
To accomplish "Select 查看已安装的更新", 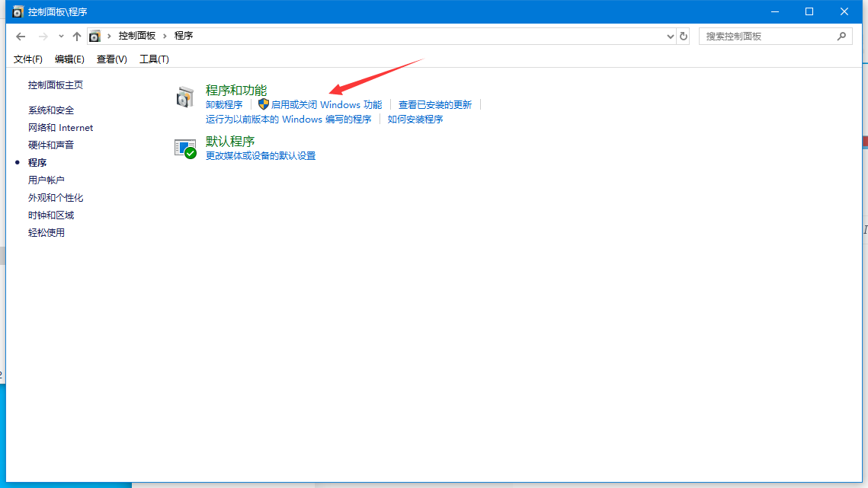I will pyautogui.click(x=435, y=104).
